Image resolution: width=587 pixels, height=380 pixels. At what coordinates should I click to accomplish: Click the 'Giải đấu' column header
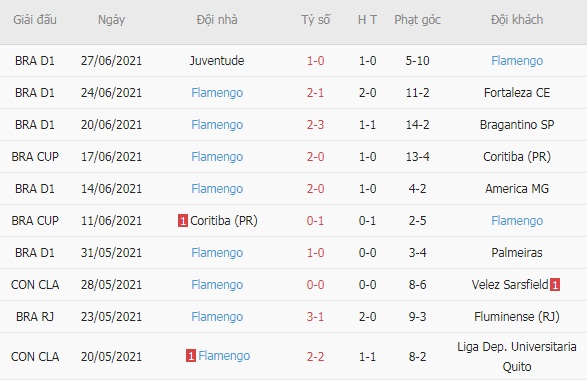tap(35, 20)
